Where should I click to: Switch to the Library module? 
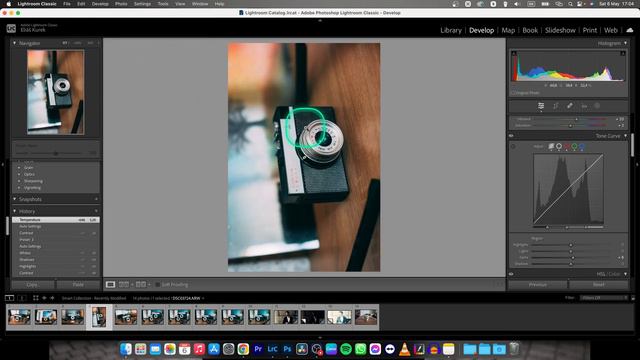click(451, 30)
